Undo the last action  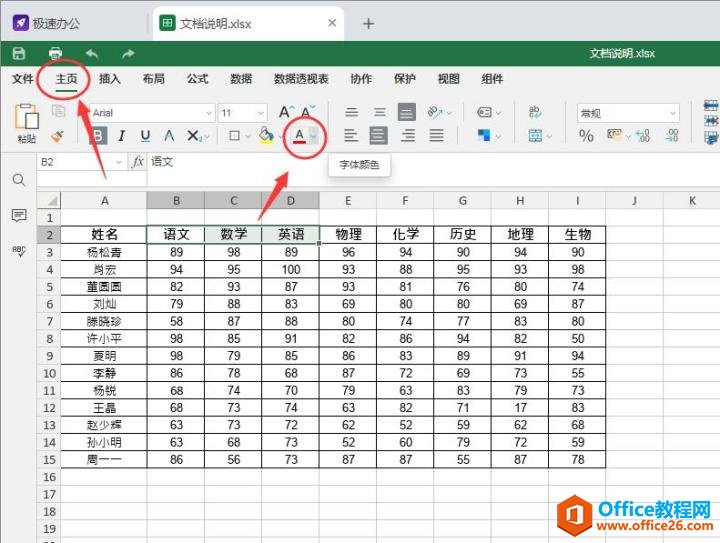point(92,54)
